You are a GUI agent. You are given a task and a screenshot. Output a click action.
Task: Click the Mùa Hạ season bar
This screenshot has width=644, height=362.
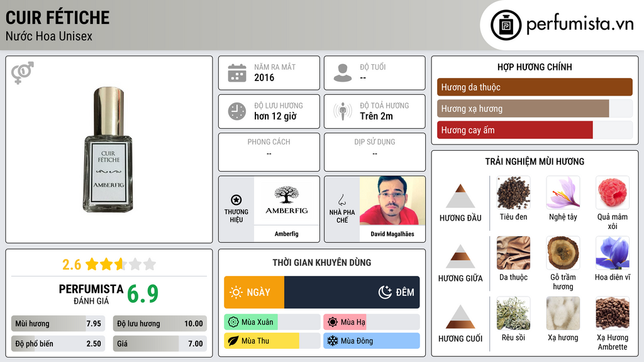[x=372, y=322]
